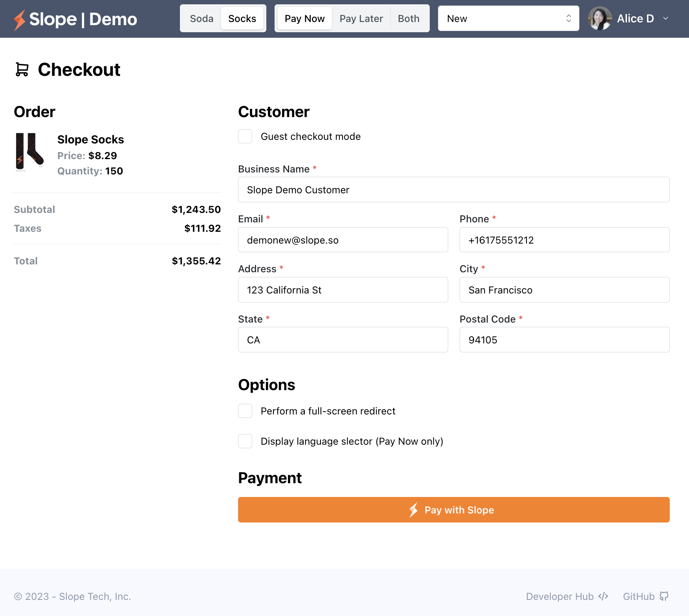Click into the City input field
This screenshot has height=616, width=689.
[x=564, y=290]
